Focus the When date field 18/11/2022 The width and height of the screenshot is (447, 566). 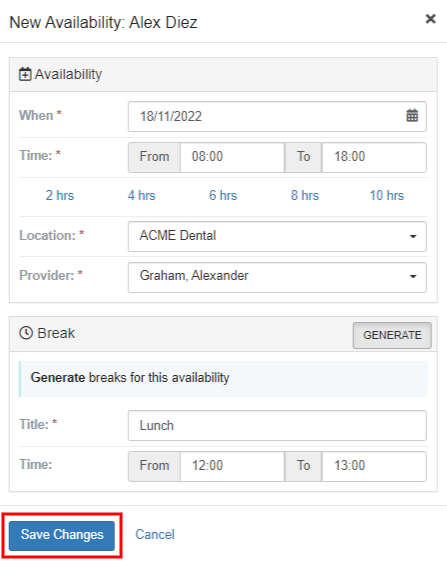277,117
